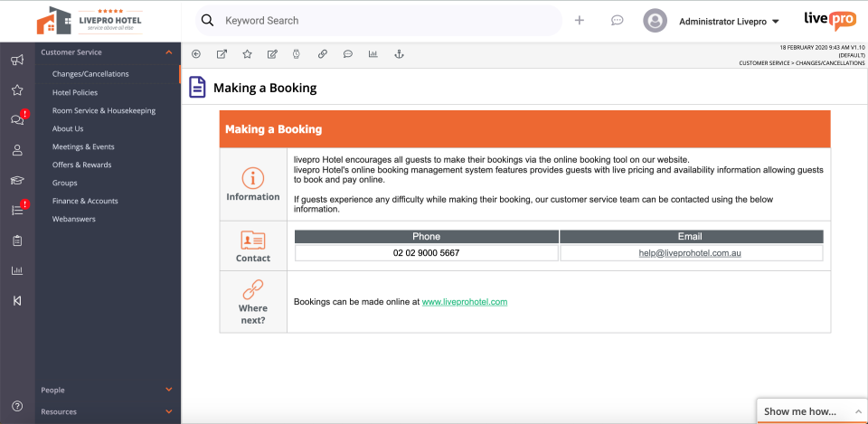The image size is (868, 424).
Task: Open the task list sidebar icon with alert
Action: click(x=18, y=210)
